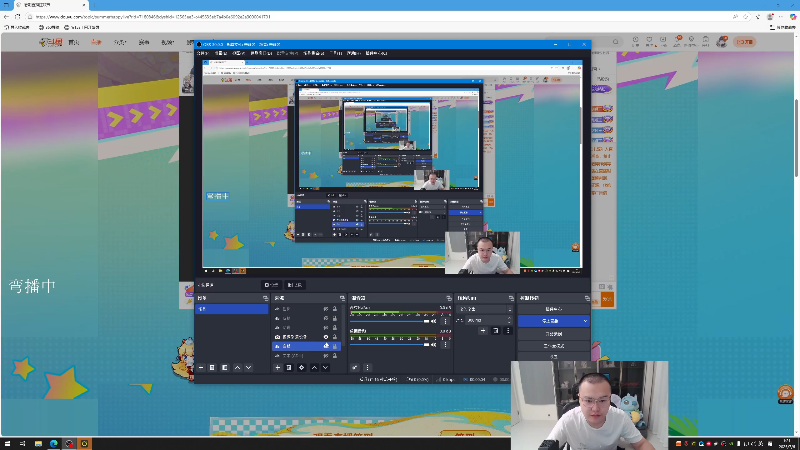Image resolution: width=800 pixels, height=450 pixels.
Task: Open File Explorer from the taskbar
Action: [x=38, y=443]
